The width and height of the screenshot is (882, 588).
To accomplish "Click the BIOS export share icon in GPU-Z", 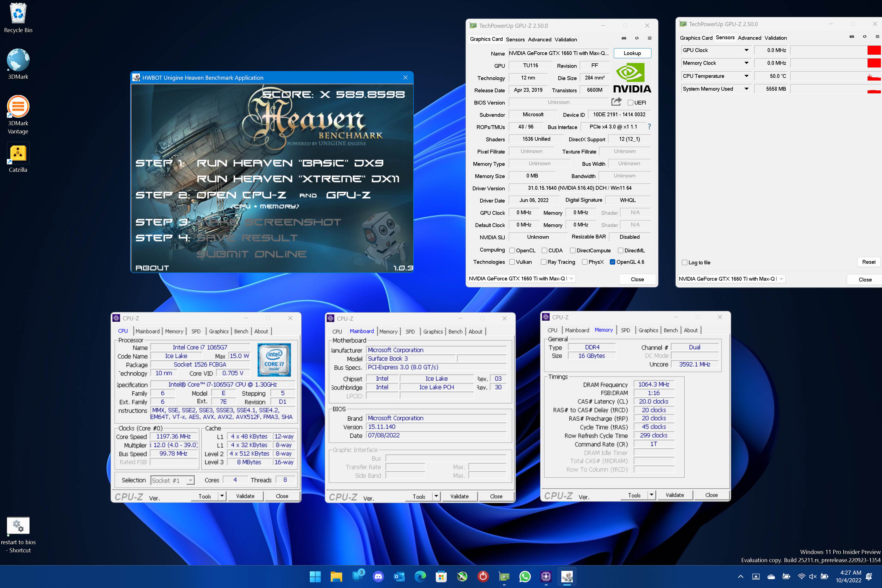I will [x=616, y=102].
